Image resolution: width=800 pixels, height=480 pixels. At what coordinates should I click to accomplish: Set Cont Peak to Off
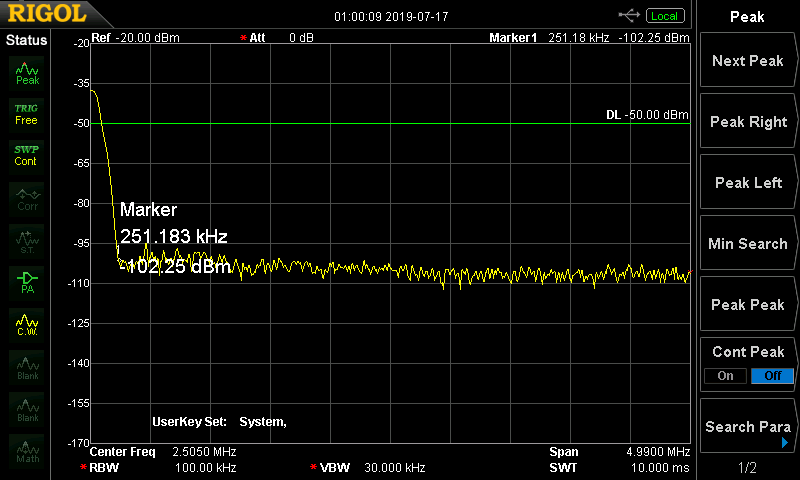(772, 376)
